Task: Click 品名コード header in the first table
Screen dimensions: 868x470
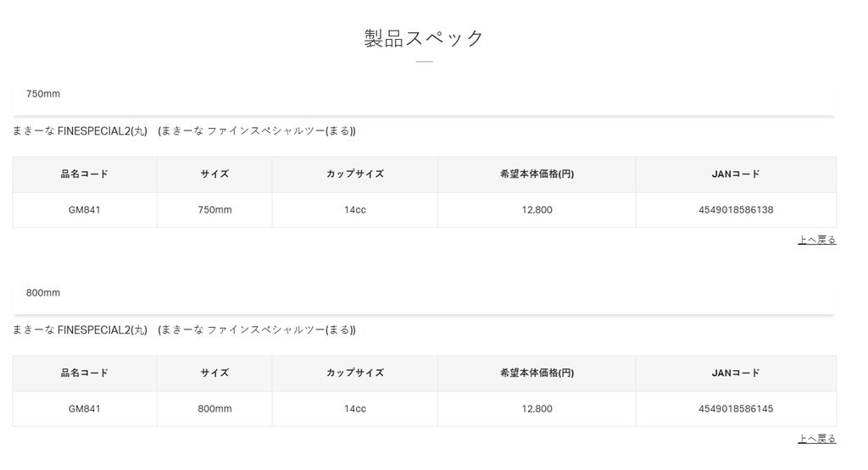Action: (x=85, y=174)
